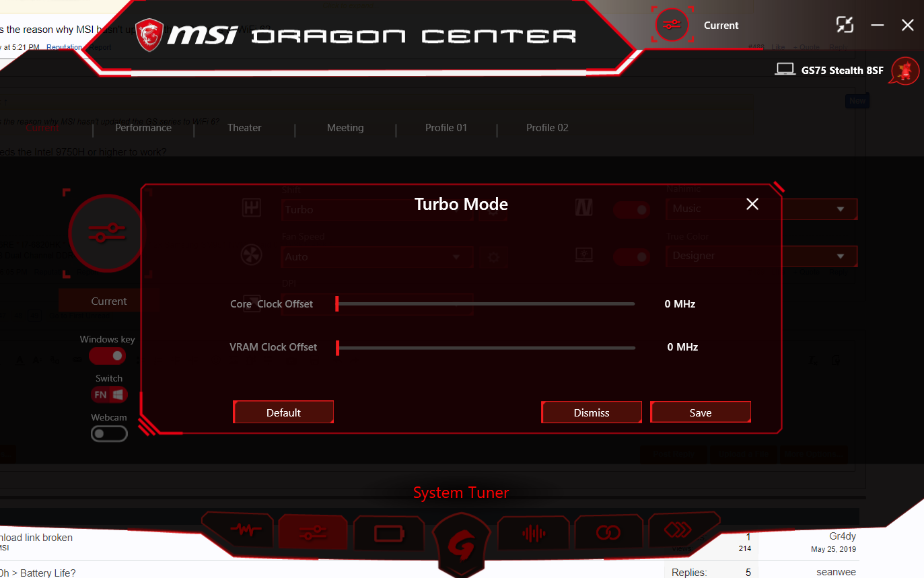Switch to the Meeting tab
Viewport: 924px width, 578px height.
coord(345,127)
